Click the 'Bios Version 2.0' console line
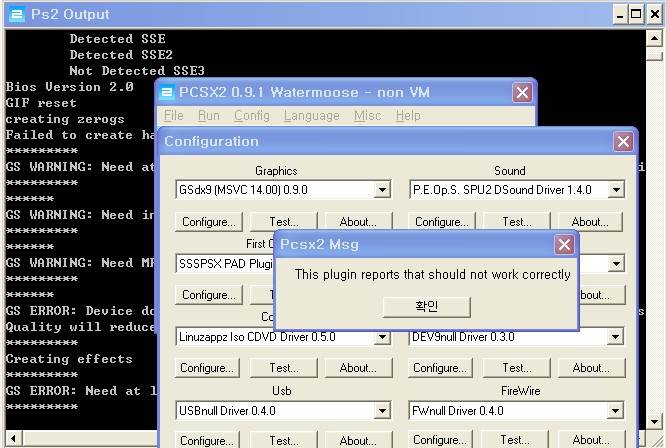The height and width of the screenshot is (448, 667). 69,87
